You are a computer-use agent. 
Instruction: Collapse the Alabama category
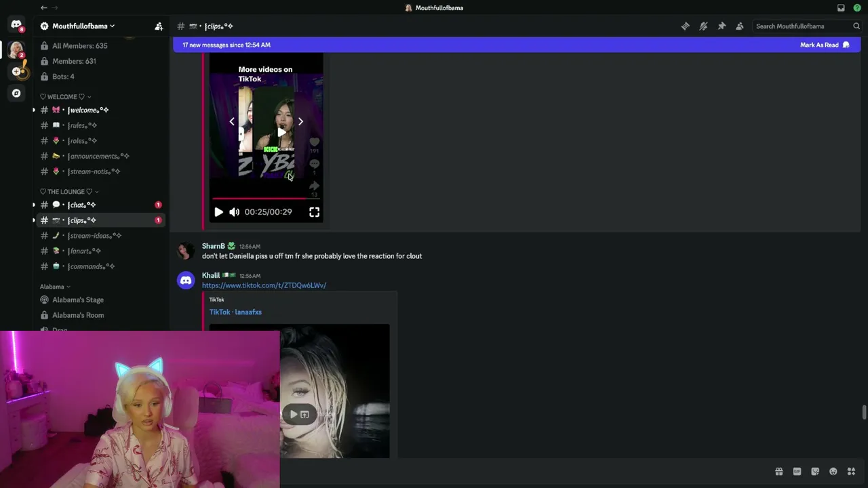[x=55, y=287]
